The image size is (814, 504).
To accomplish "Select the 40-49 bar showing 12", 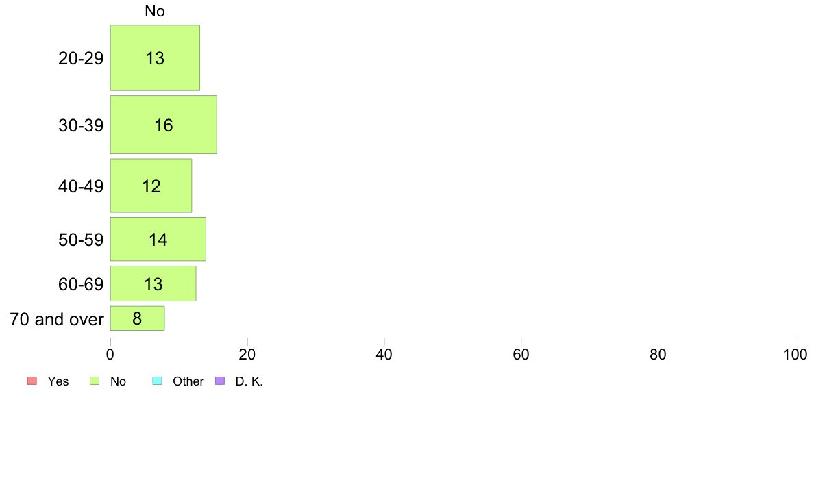I will 151,186.
